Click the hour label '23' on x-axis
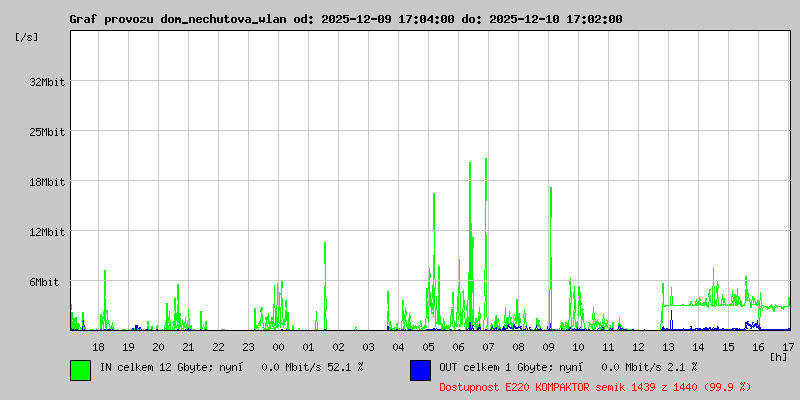This screenshot has width=800, height=400. [x=248, y=347]
